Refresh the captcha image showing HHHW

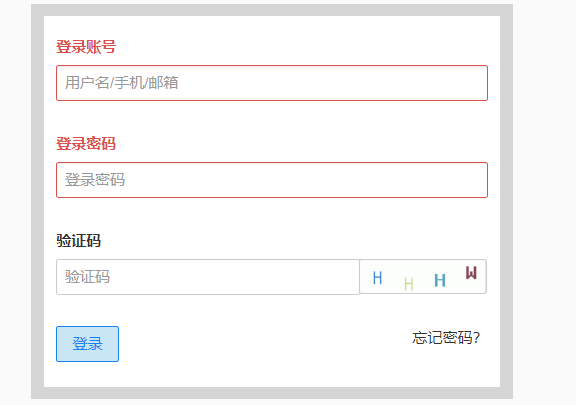(423, 277)
